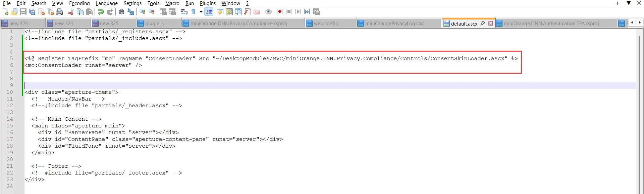Screen dimensions: 644x194
Task: Click the Redo arrow icon
Action: pos(110,12)
